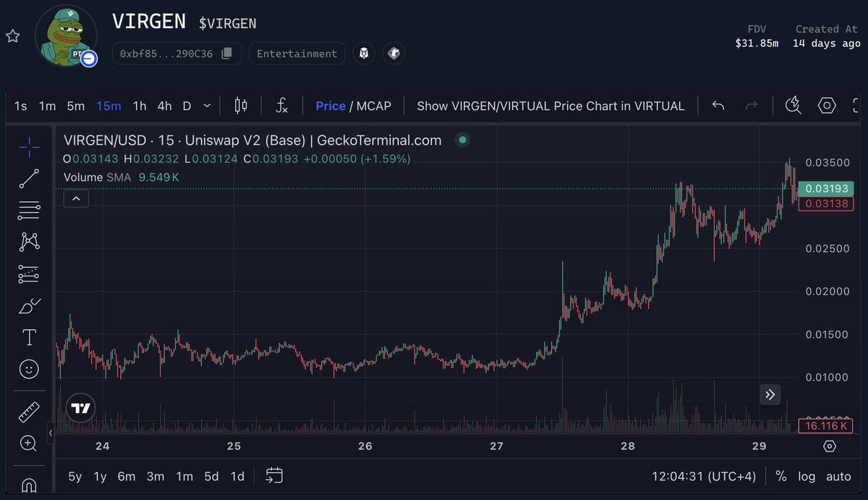
Task: Select the Brush drawing tool
Action: (x=28, y=305)
